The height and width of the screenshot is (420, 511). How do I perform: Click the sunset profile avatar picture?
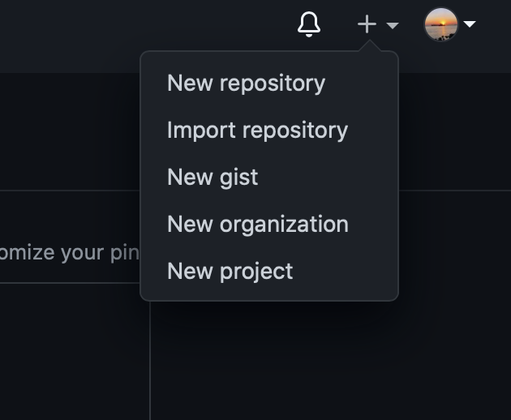point(441,24)
